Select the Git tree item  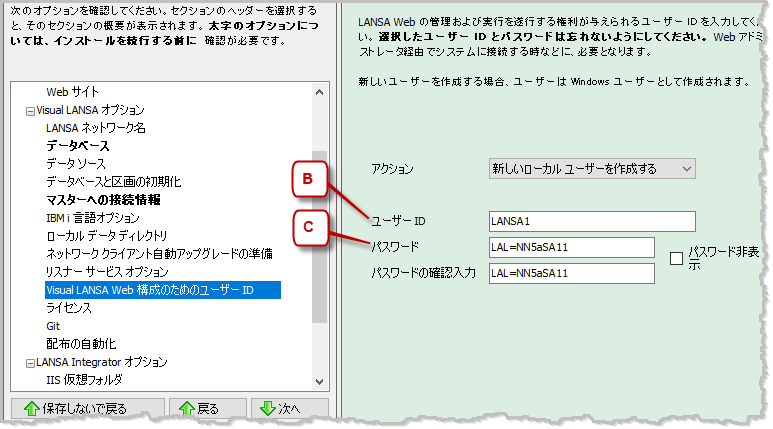coord(53,326)
